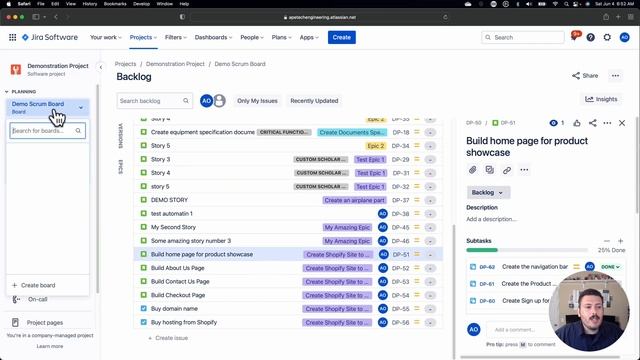
Task: Click the search magnifier in backlog search
Action: tap(186, 101)
